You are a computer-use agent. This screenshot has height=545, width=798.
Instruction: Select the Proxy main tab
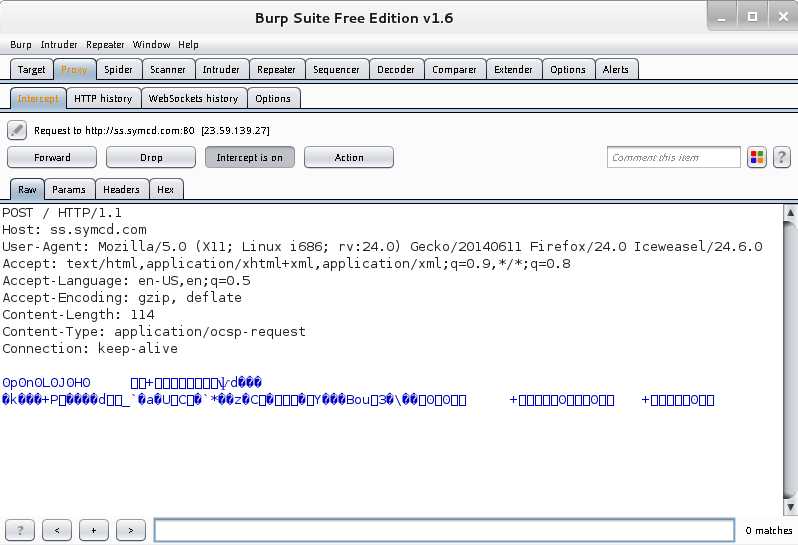[74, 69]
